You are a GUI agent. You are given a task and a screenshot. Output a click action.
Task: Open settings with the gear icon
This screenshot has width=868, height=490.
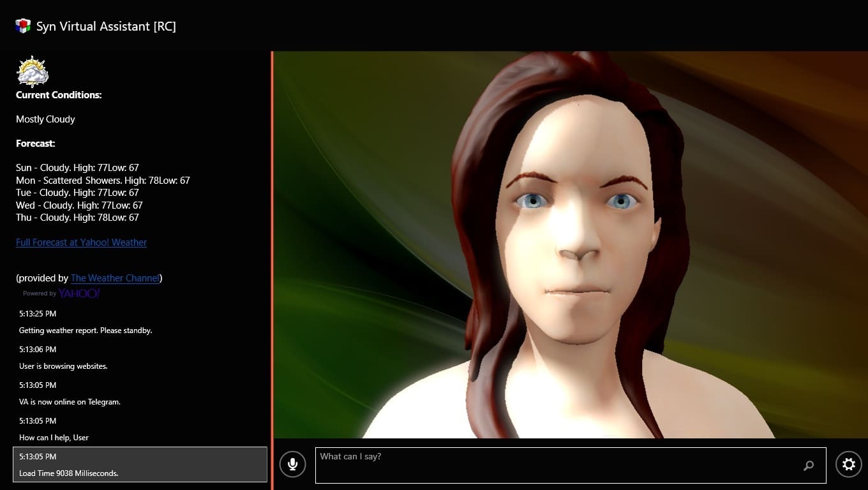pos(849,464)
